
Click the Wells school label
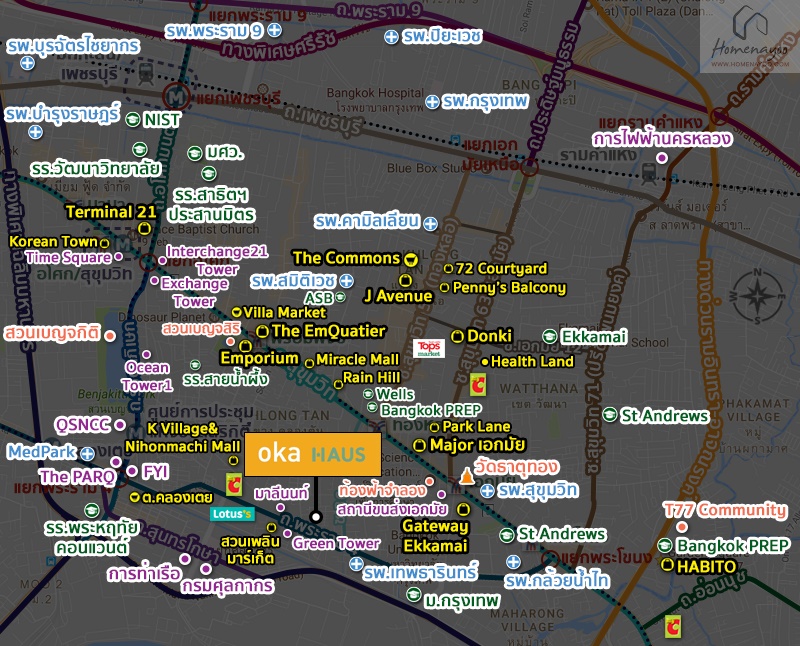coord(395,394)
